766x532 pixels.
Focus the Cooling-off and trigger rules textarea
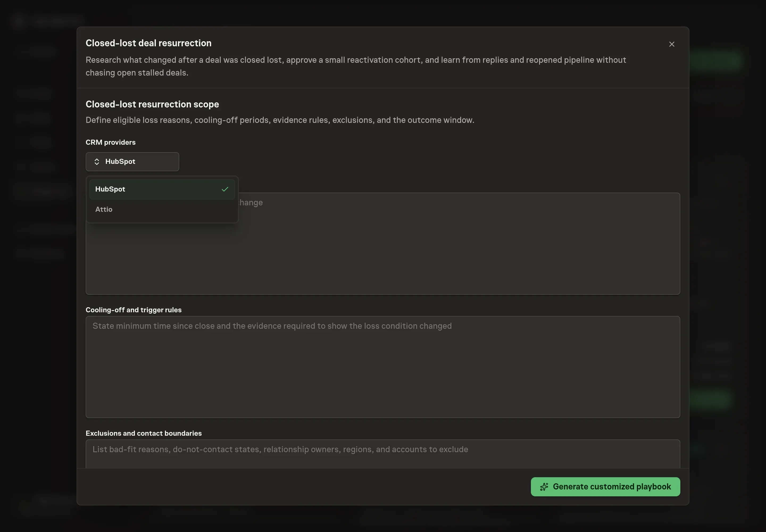point(383,367)
